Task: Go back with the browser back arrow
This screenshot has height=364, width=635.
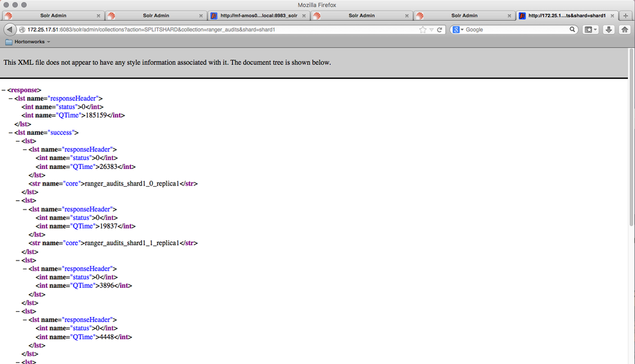Action: click(x=10, y=30)
